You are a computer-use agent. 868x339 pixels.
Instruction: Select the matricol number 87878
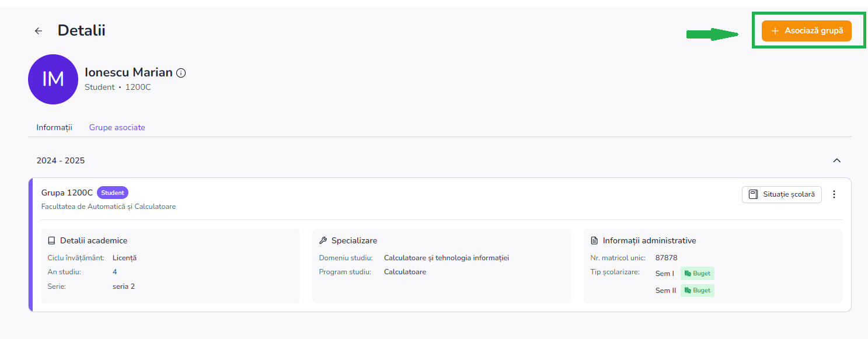666,257
